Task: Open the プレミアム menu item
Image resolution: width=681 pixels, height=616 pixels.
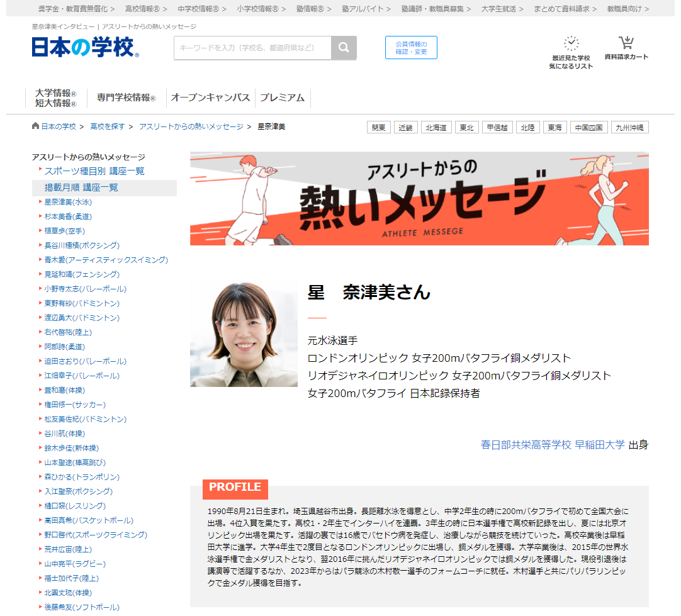Action: [283, 98]
